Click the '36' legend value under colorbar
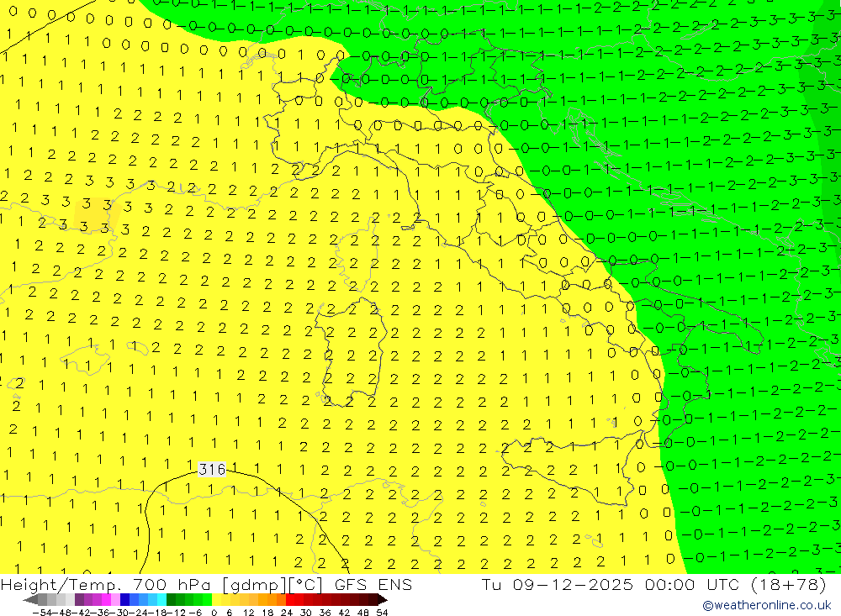This screenshot has width=841, height=616. (x=325, y=613)
